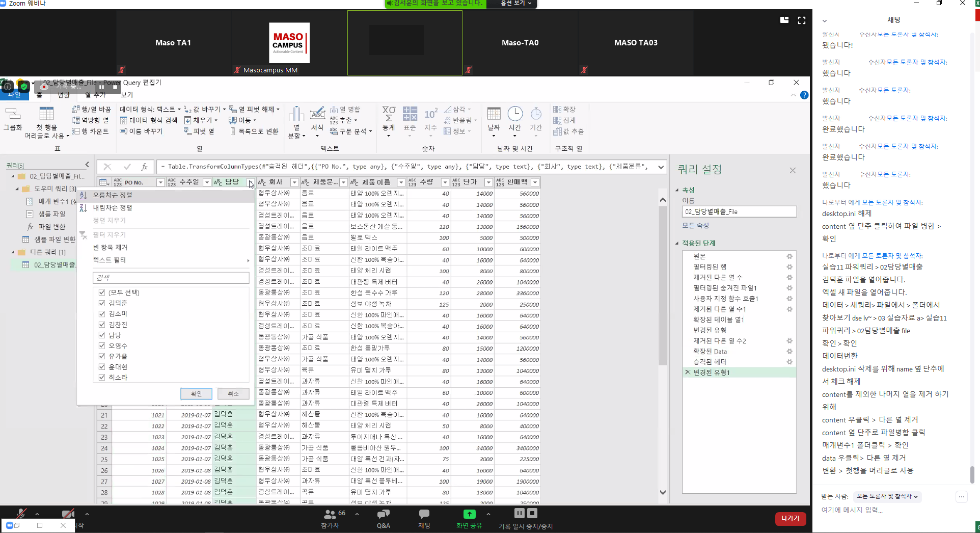This screenshot has width=980, height=533.
Task: Open the 회사 column filter dropdown
Action: (294, 182)
